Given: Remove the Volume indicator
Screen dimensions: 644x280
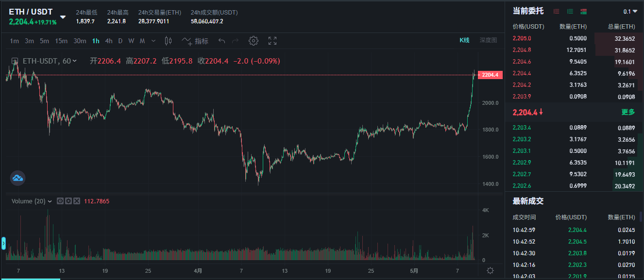Looking at the screenshot, I should pos(77,201).
